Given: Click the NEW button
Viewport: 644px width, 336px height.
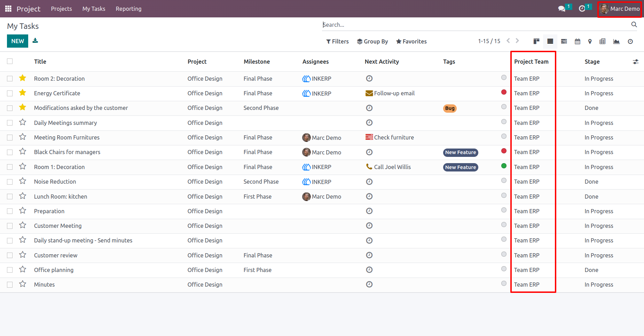Looking at the screenshot, I should tap(17, 41).
